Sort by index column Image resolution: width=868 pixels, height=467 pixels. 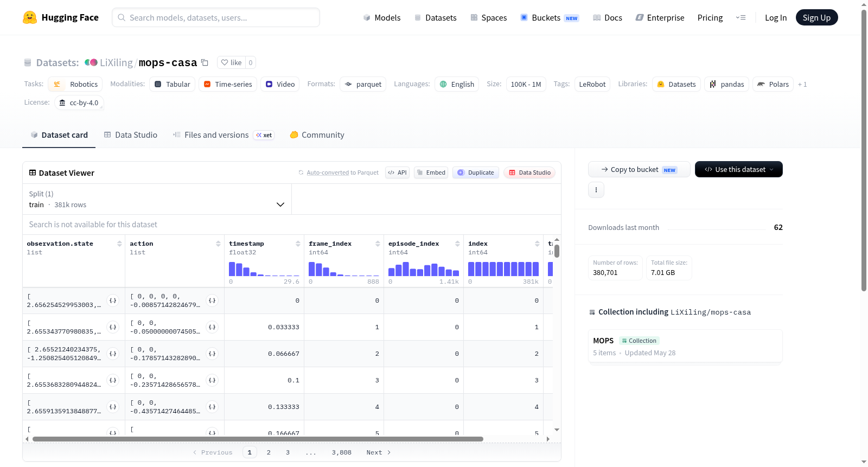pyautogui.click(x=537, y=244)
